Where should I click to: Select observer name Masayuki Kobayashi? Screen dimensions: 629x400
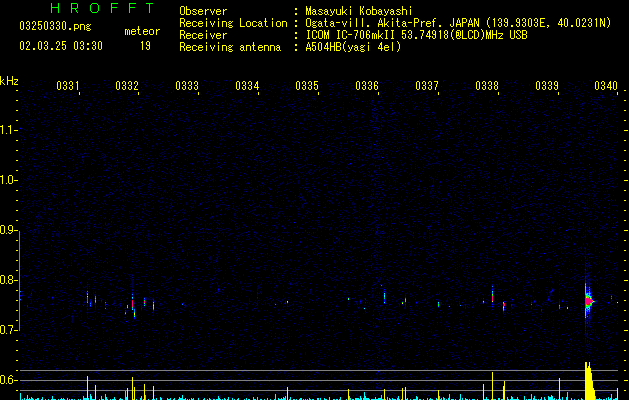click(x=359, y=11)
